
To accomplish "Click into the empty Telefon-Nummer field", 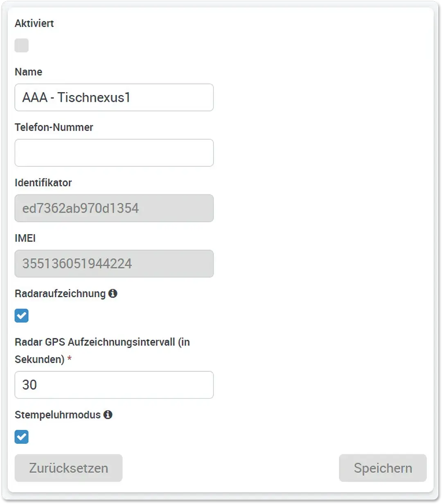I will point(114,153).
